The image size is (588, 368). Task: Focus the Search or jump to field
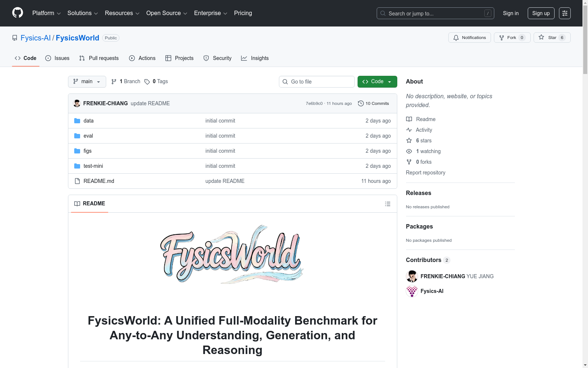tap(435, 13)
